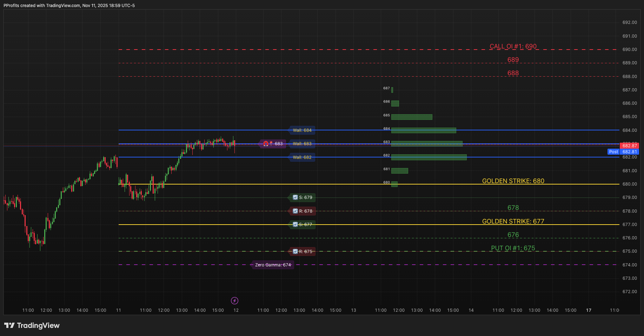
Task: Select the pin icon next to the magnet
Action: click(x=271, y=143)
